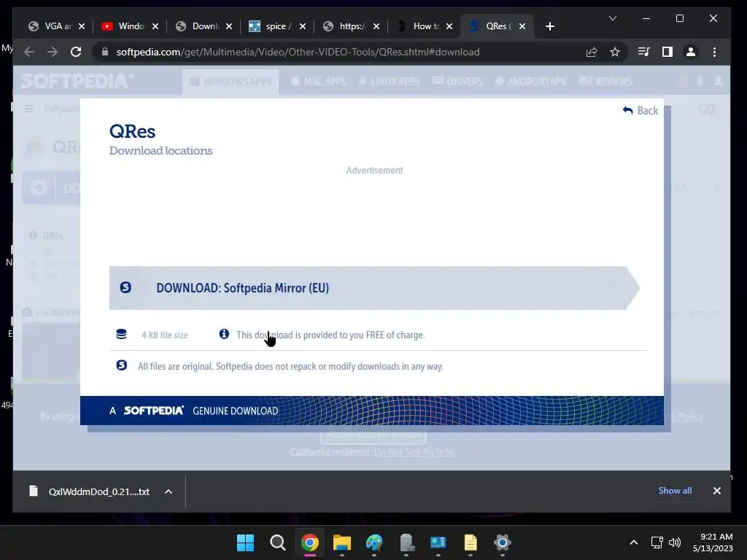Open the MAC APPS menu

tap(318, 82)
